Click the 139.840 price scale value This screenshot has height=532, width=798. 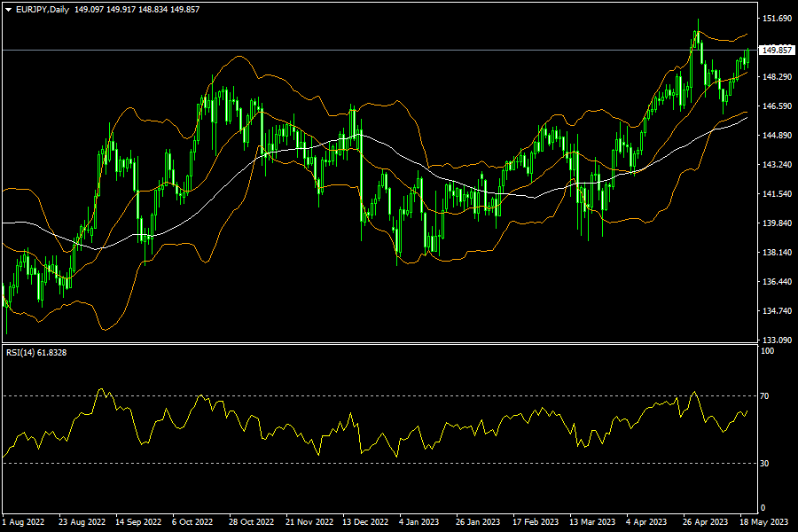[x=777, y=223]
